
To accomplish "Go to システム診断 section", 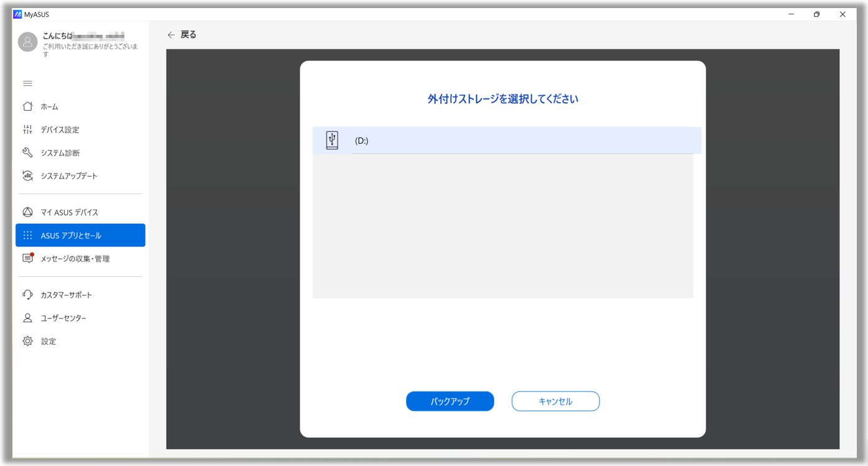I will [80, 152].
